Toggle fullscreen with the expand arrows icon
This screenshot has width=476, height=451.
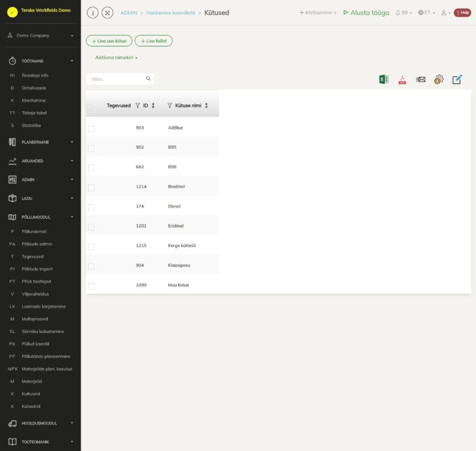click(x=107, y=13)
